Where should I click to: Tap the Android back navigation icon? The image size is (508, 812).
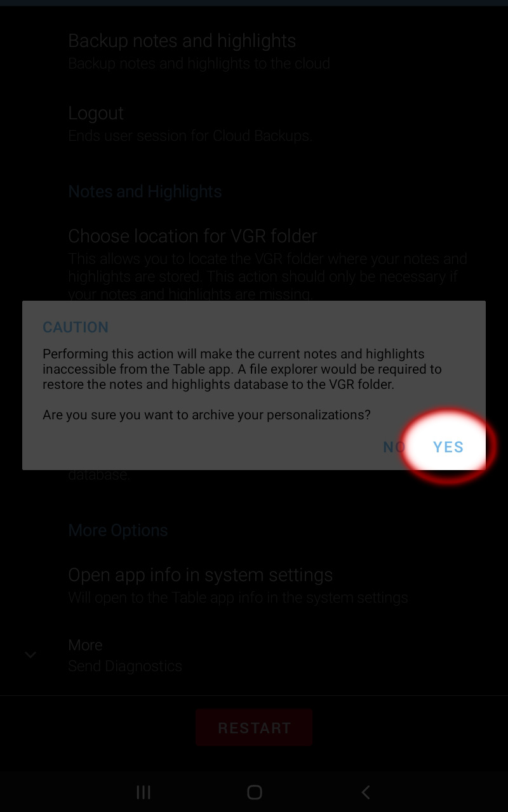pyautogui.click(x=365, y=792)
